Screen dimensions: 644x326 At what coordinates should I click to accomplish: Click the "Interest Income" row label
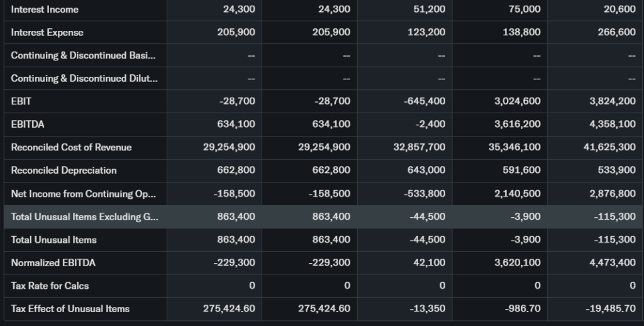tap(45, 9)
